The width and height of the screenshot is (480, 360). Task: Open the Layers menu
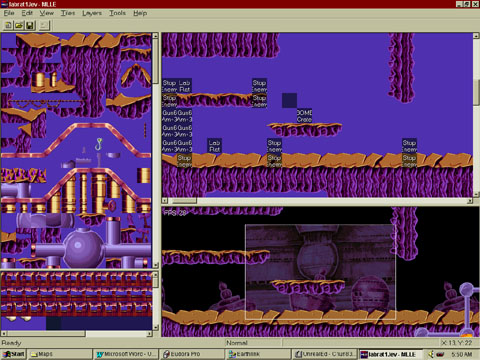[x=92, y=13]
